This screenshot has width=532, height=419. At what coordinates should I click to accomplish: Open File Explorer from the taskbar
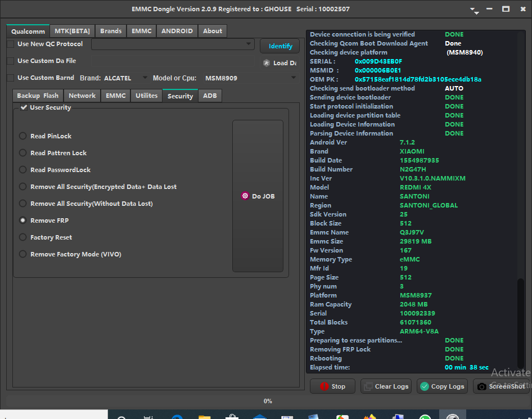pos(205,417)
